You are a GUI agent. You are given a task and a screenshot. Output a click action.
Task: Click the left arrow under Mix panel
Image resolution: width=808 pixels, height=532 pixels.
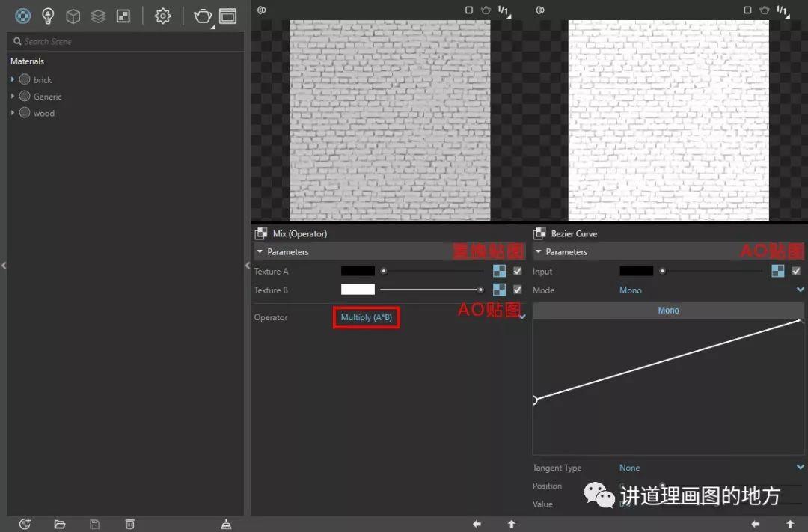click(x=477, y=525)
